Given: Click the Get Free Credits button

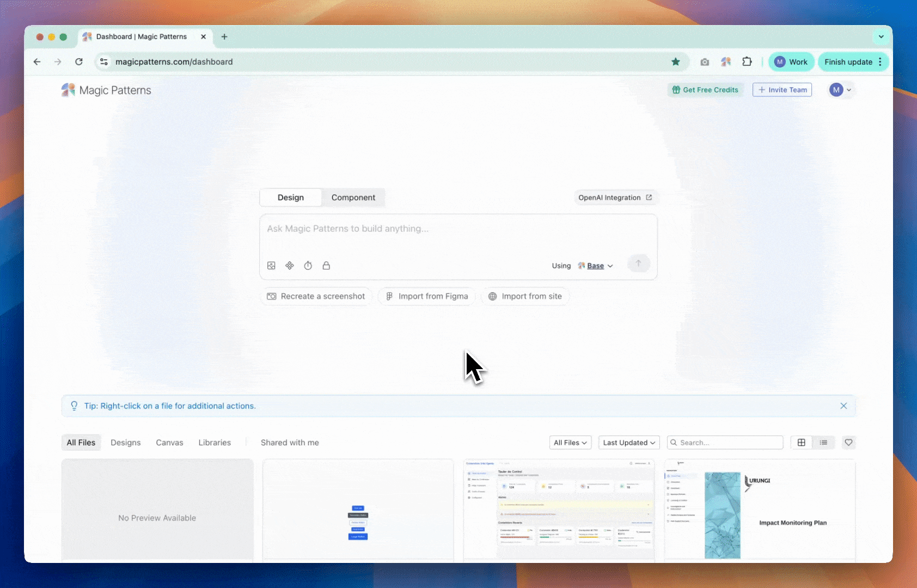Looking at the screenshot, I should point(705,90).
